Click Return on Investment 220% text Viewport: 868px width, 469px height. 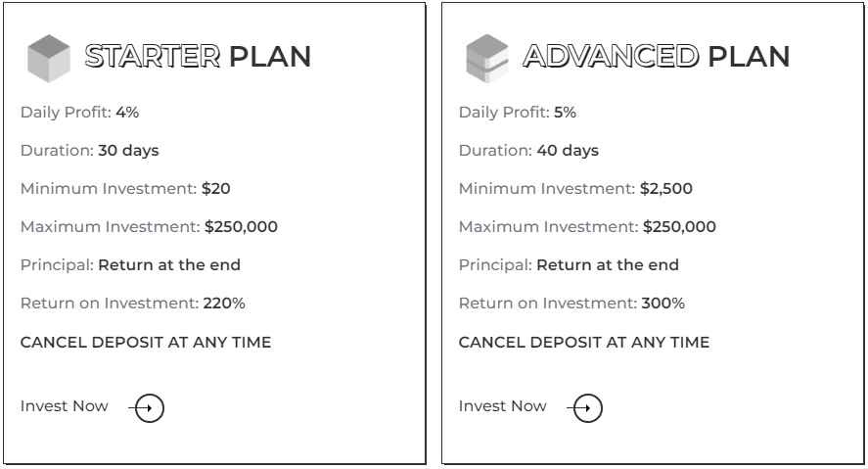(133, 304)
